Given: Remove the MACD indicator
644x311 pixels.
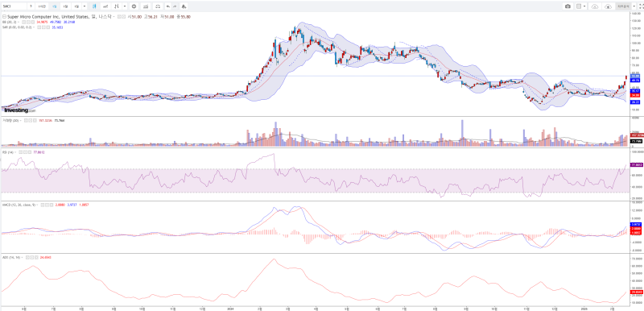Looking at the screenshot, I should coord(52,204).
